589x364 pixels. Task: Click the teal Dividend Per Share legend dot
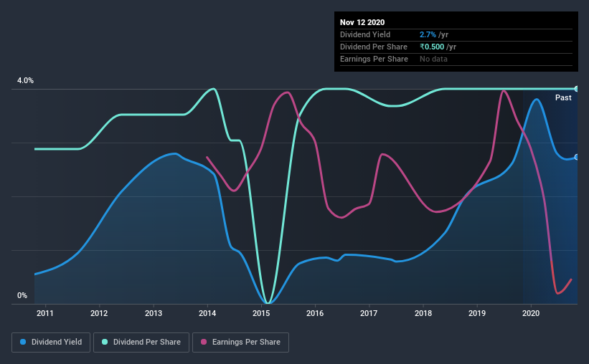pos(105,342)
